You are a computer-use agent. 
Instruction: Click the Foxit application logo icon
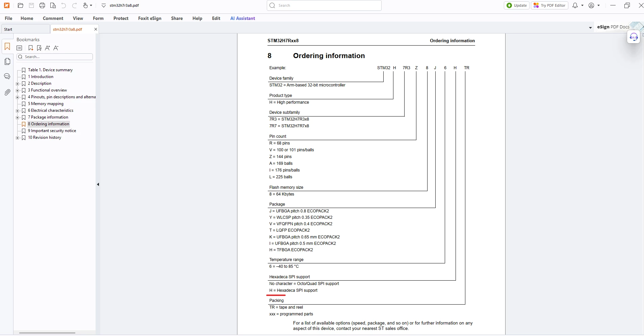(x=7, y=5)
